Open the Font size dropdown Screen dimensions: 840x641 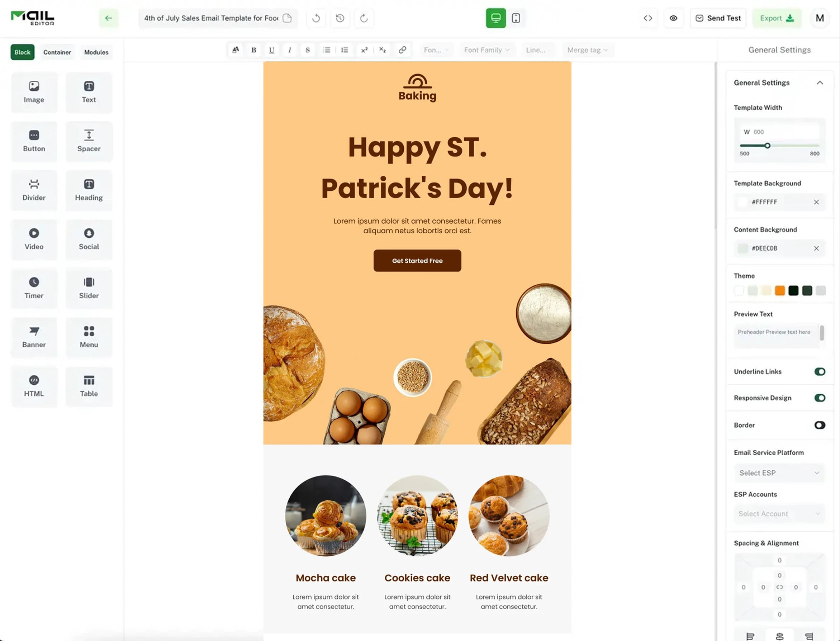click(436, 50)
